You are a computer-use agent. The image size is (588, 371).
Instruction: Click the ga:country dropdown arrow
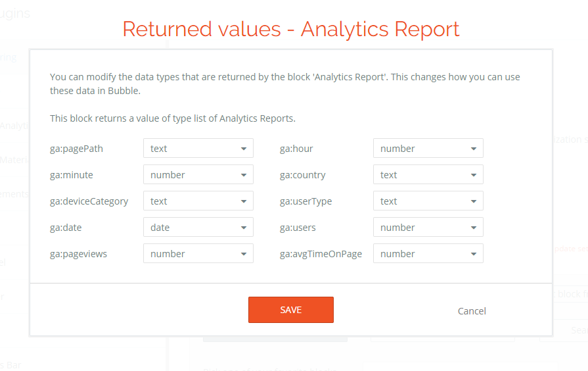474,175
